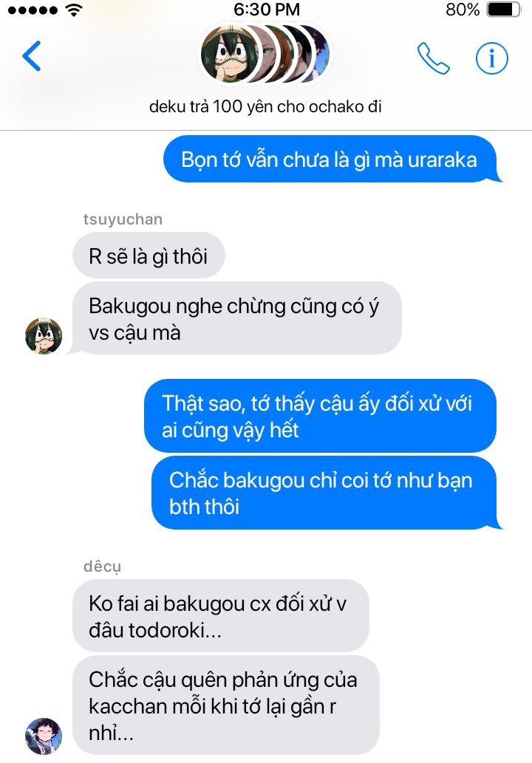Tap blue bubble starting 'Thật sao, tớ thấy'
This screenshot has height=763, width=532.
(320, 416)
